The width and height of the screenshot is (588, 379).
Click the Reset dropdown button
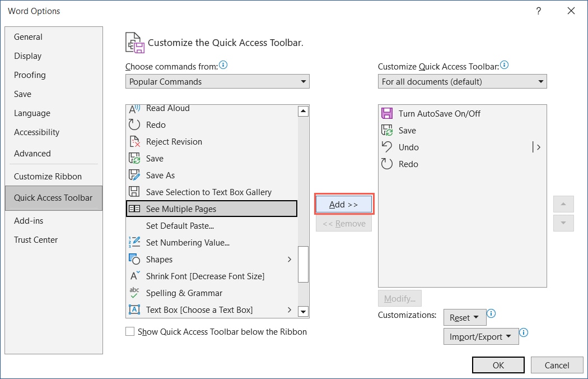coord(464,317)
